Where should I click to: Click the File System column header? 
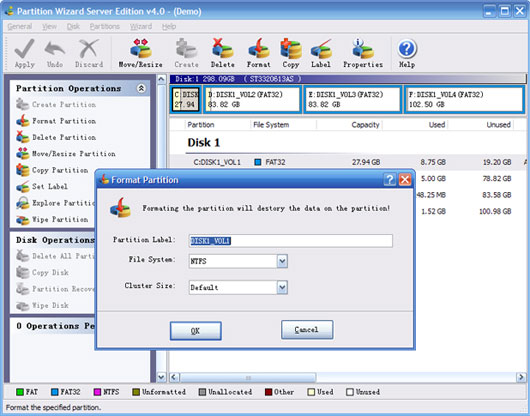click(x=271, y=125)
